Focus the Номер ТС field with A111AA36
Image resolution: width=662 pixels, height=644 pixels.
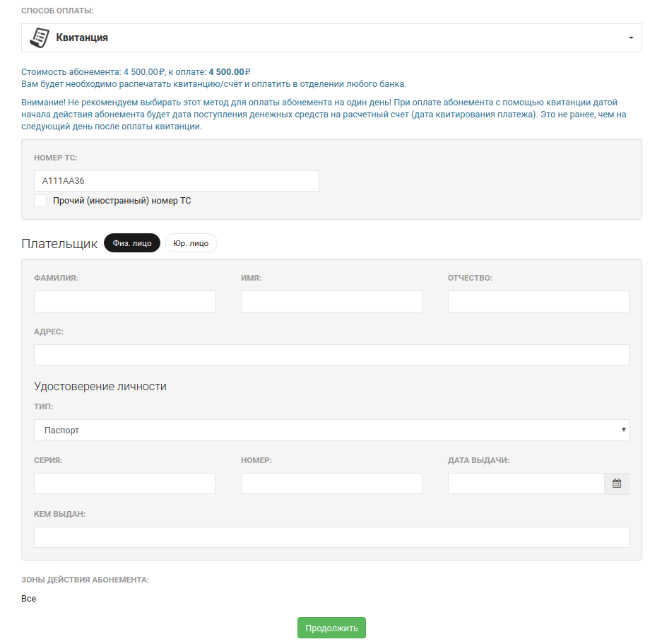point(177,181)
